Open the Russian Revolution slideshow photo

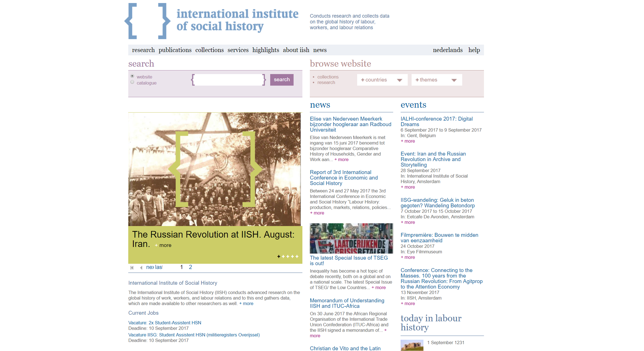[215, 169]
